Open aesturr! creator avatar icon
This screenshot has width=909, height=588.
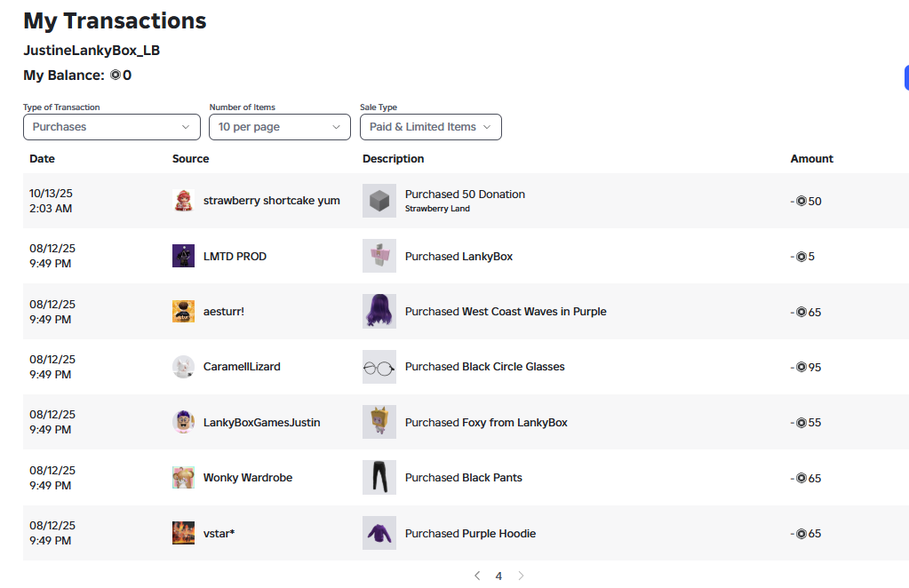[183, 311]
